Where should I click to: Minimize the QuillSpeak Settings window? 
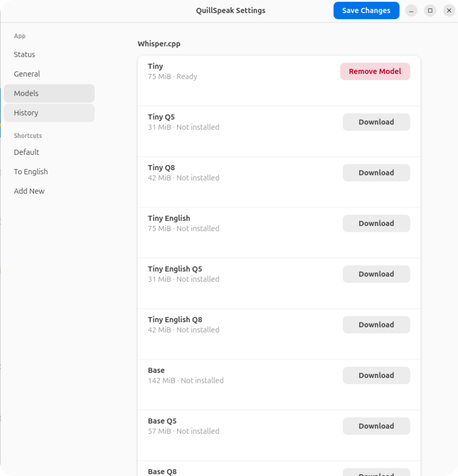pyautogui.click(x=411, y=10)
